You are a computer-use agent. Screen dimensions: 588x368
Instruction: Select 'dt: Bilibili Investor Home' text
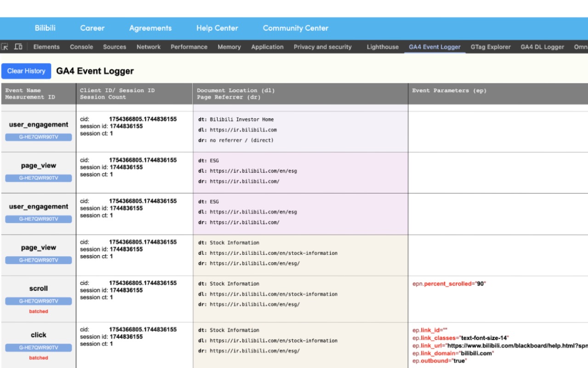(236, 120)
